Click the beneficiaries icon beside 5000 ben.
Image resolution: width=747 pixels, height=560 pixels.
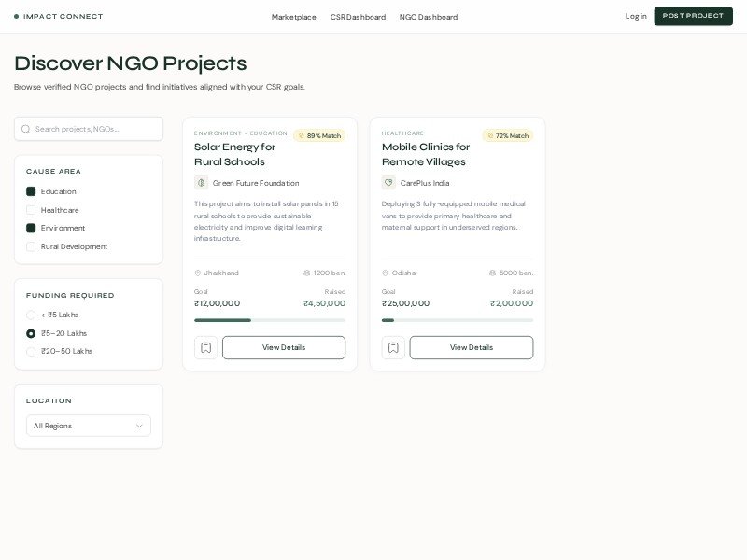pos(492,273)
